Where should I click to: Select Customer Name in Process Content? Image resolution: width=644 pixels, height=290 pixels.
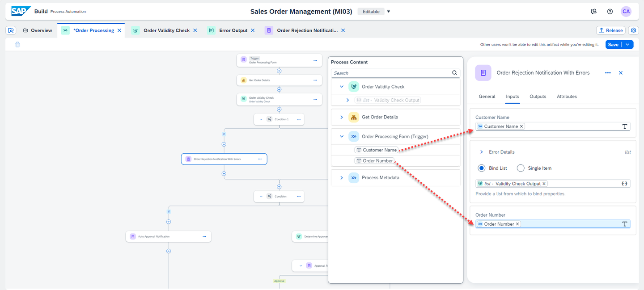pos(376,150)
